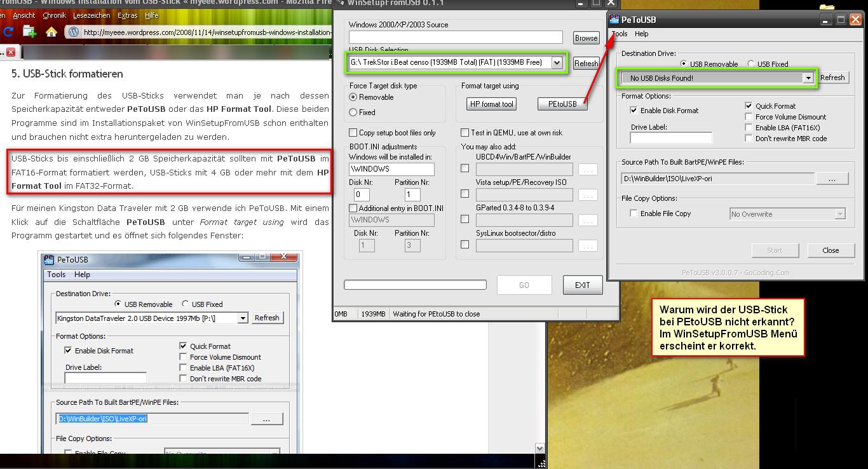Click the greyed GO button
The width and height of the screenshot is (868, 469).
tap(524, 285)
